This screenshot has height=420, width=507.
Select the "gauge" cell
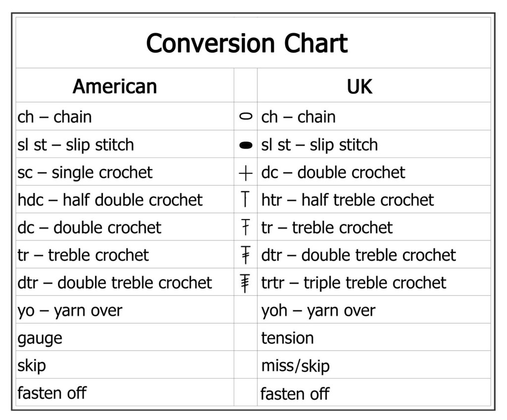pos(40,338)
